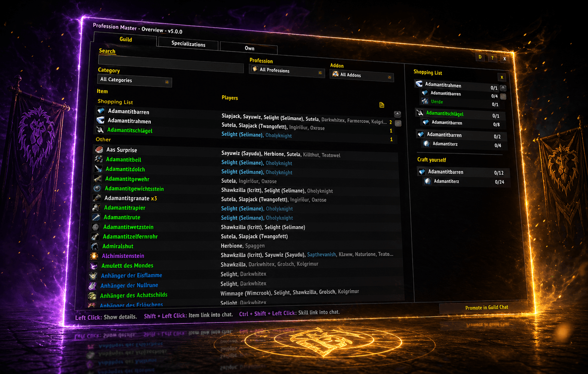Click the Adamantitbarren icon beside 0/12
588x374 pixels.
[422, 171]
